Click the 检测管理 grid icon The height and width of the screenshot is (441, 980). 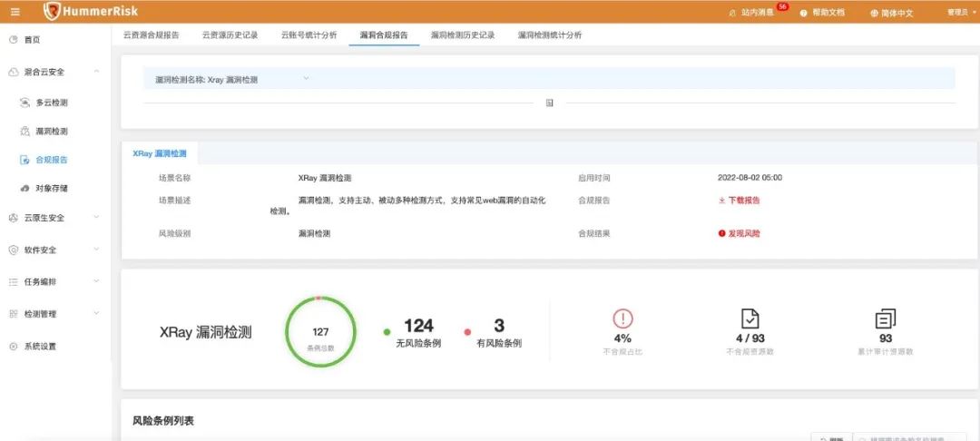point(13,314)
